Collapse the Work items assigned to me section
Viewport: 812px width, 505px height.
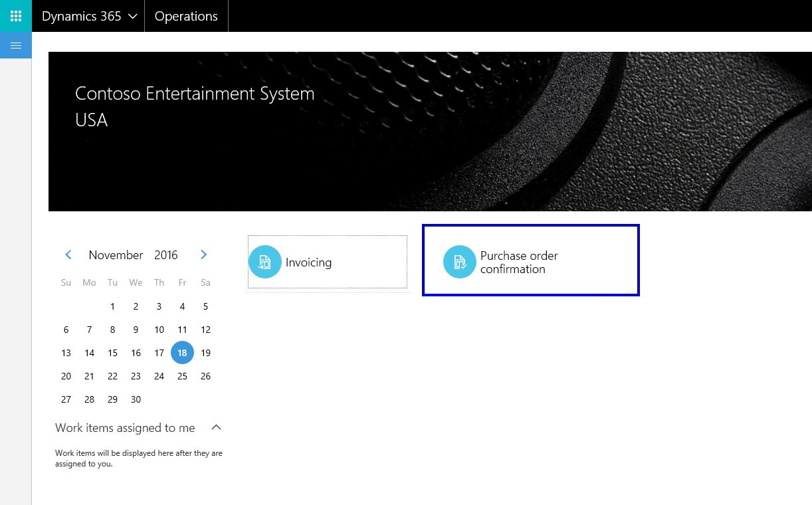[x=216, y=427]
